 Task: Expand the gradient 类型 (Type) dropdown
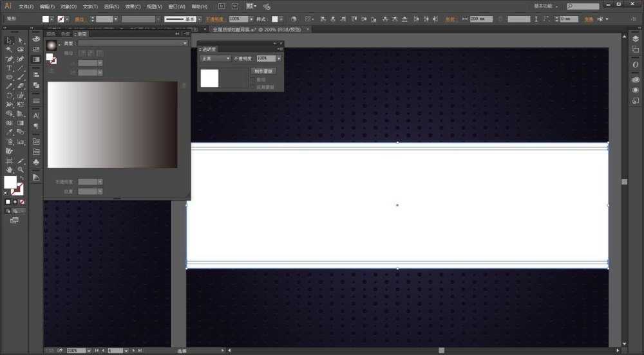click(133, 43)
